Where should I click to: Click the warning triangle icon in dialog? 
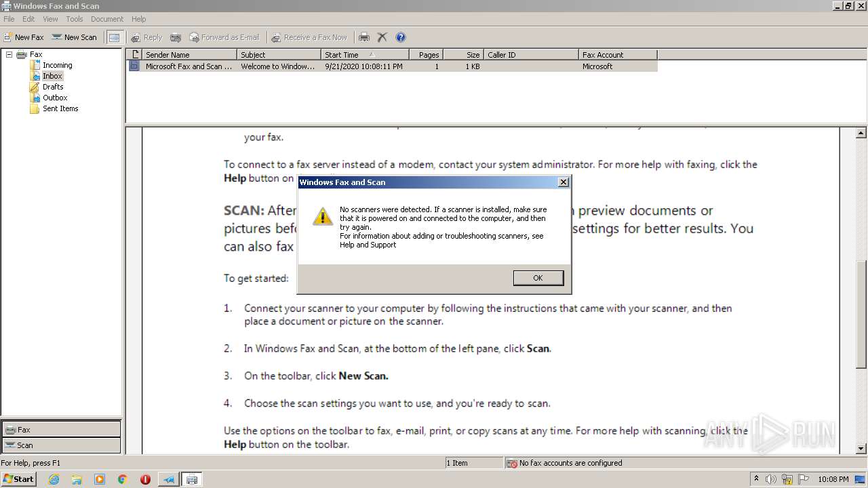322,216
